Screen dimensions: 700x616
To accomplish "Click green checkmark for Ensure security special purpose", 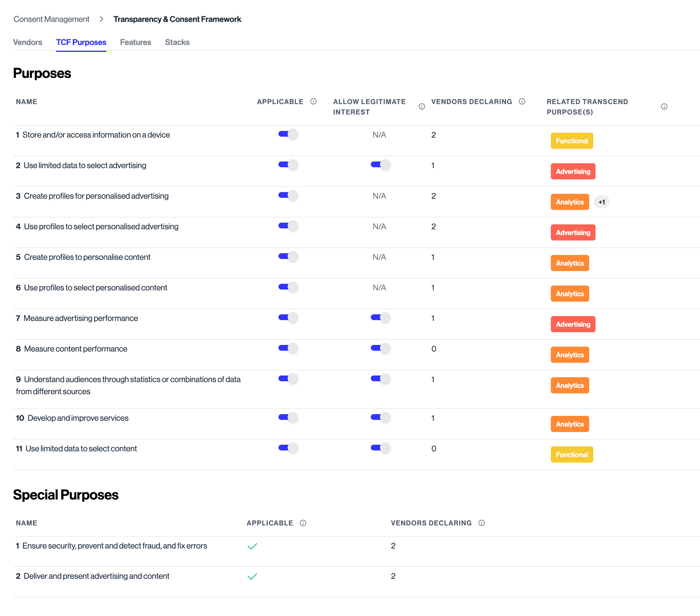I will (x=252, y=546).
